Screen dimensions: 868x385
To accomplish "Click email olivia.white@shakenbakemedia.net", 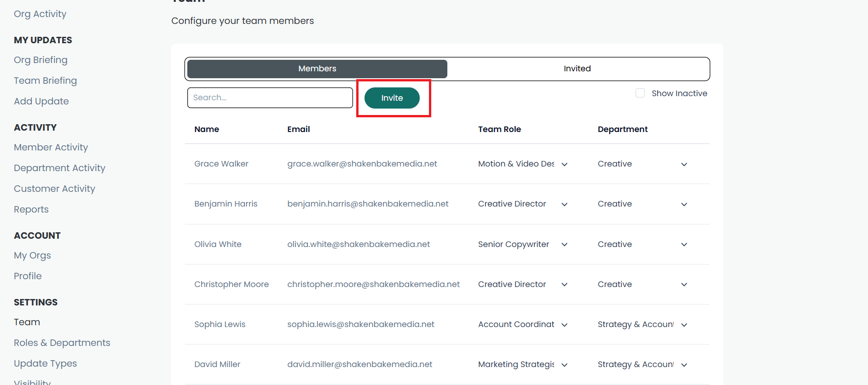I will tap(359, 244).
